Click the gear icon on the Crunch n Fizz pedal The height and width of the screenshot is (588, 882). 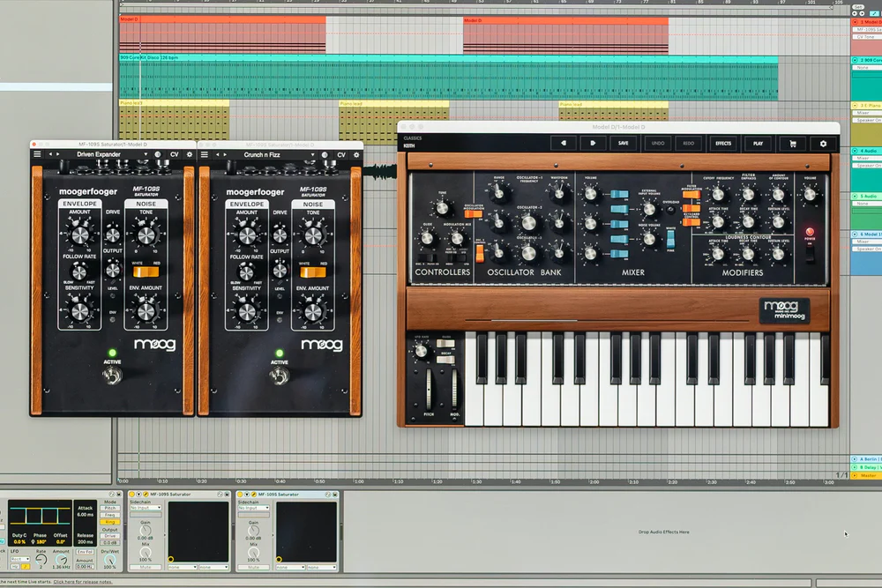[x=356, y=153]
